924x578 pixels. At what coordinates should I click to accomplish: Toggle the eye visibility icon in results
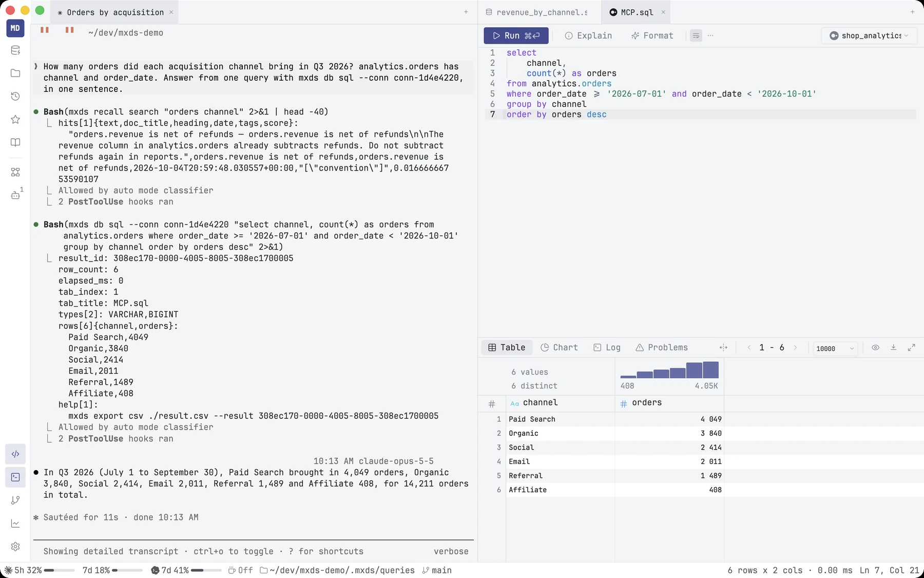tap(875, 348)
